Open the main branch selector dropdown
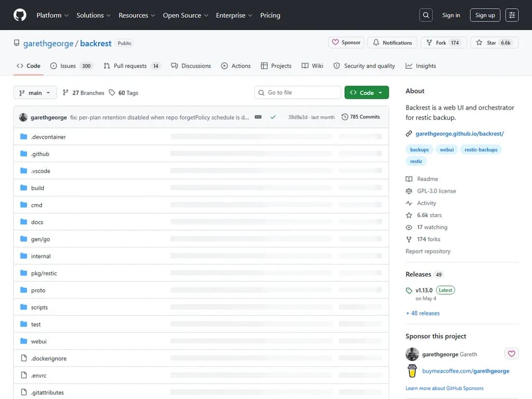 tap(35, 92)
